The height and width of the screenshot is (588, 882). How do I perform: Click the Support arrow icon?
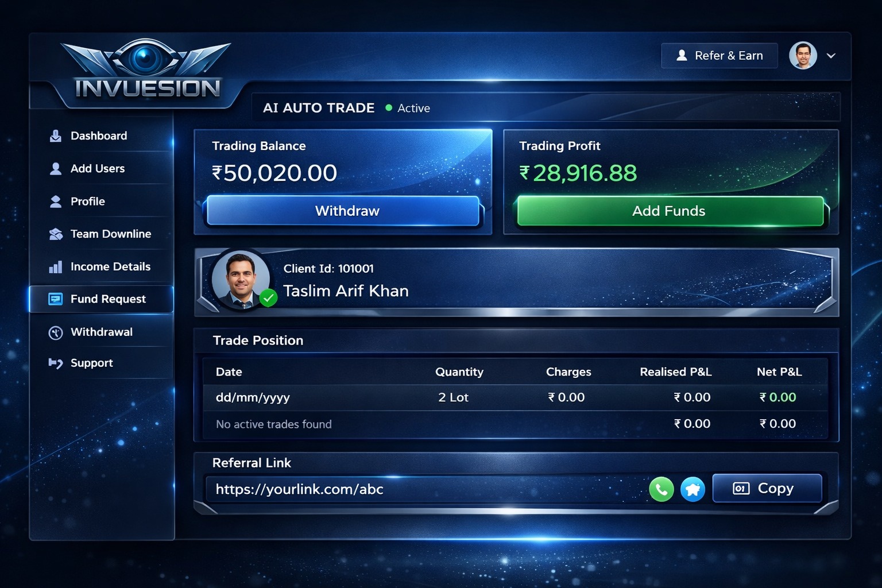click(x=56, y=363)
